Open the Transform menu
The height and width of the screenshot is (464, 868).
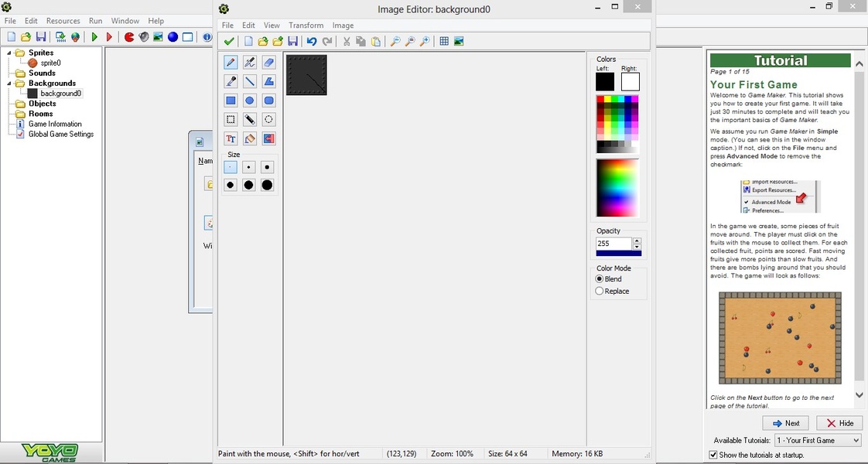coord(306,26)
